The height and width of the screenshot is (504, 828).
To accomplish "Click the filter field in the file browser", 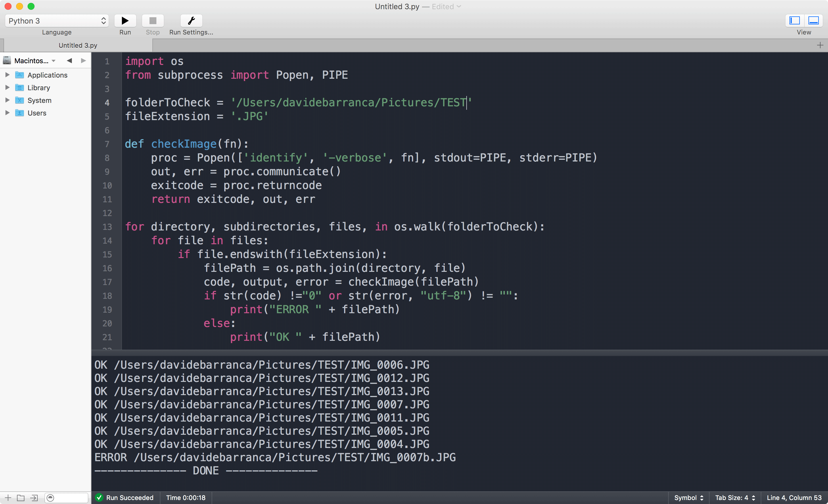I will point(66,498).
